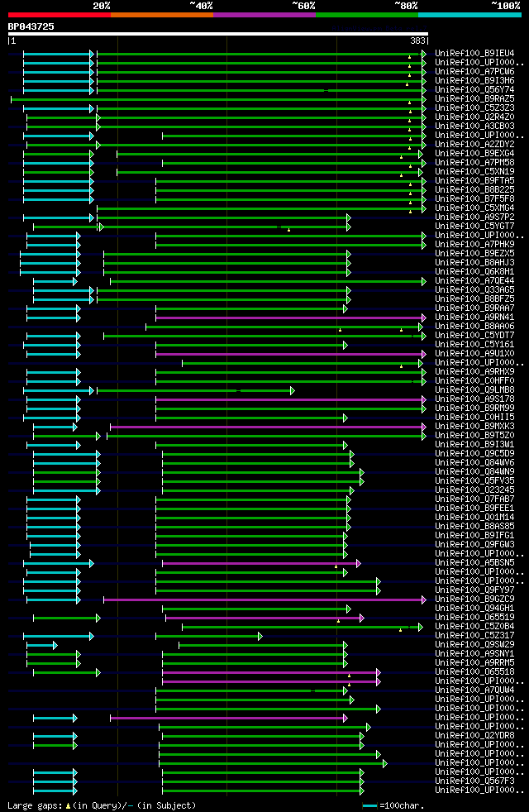
Task: Select label UniRef100_A9RHX9
Action: [474, 372]
